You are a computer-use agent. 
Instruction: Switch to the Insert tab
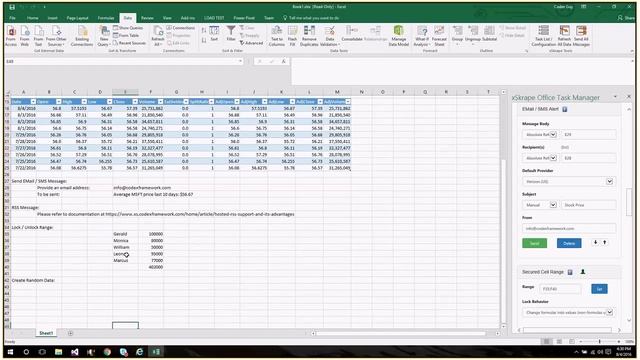pos(53,18)
